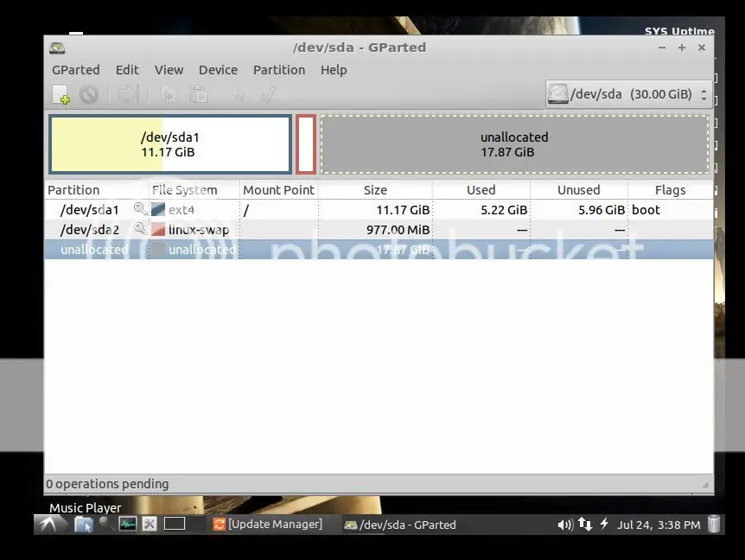Viewport: 745px width, 560px height.
Task: Open the tools settings icon in taskbar
Action: (150, 524)
